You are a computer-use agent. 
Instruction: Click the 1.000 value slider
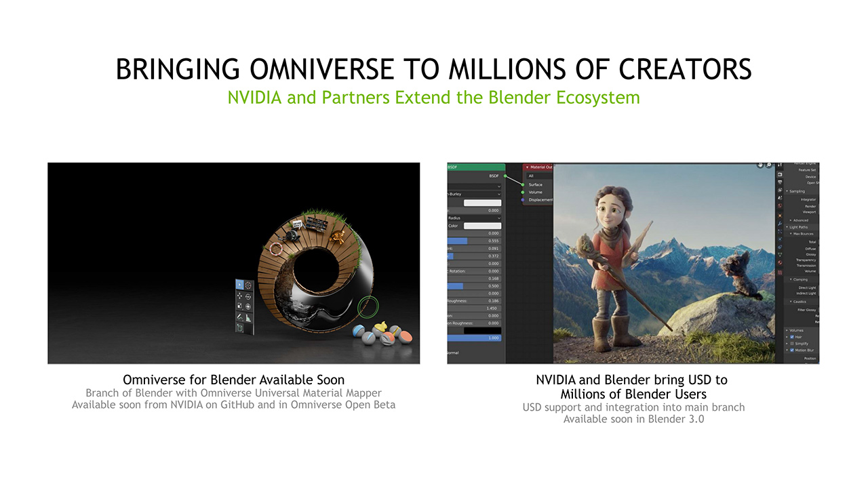[474, 338]
